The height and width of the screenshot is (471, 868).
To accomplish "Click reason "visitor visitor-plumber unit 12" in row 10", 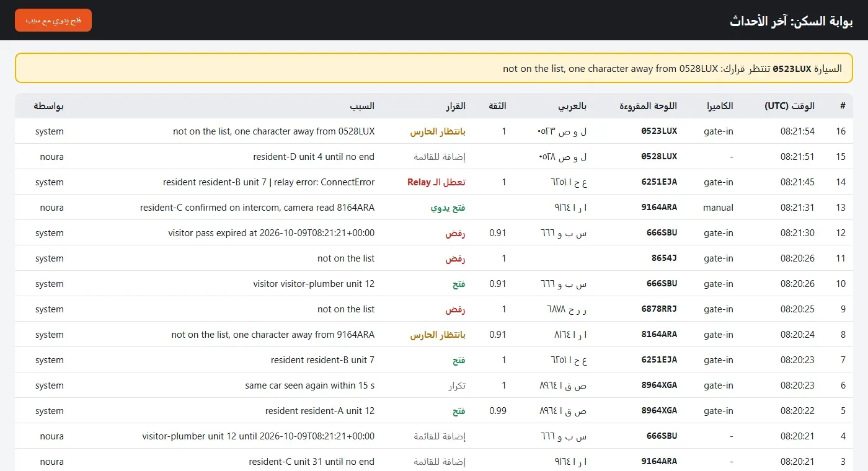I will [x=314, y=284].
